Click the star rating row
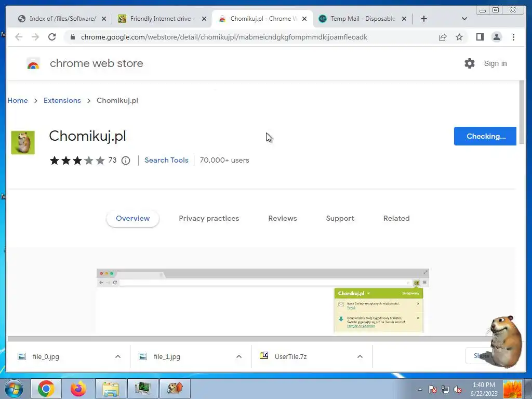This screenshot has width=532, height=399. point(77,161)
